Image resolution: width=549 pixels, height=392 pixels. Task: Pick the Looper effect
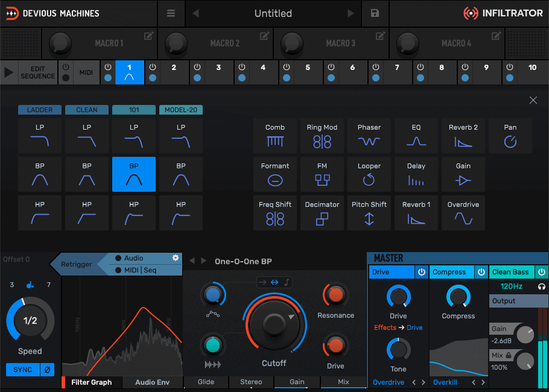click(369, 174)
